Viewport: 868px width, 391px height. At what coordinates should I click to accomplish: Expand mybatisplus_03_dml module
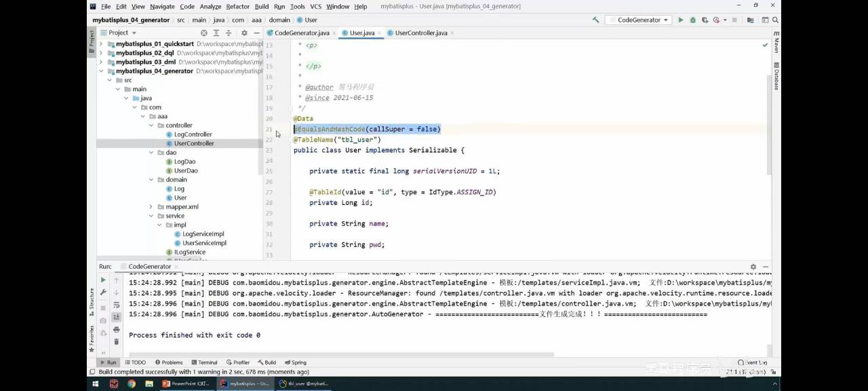101,62
